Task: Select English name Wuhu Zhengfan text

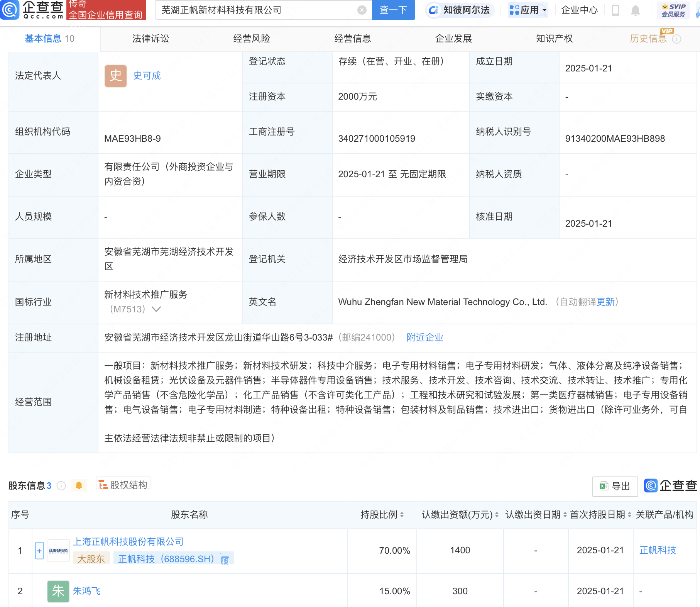Action: click(x=443, y=302)
